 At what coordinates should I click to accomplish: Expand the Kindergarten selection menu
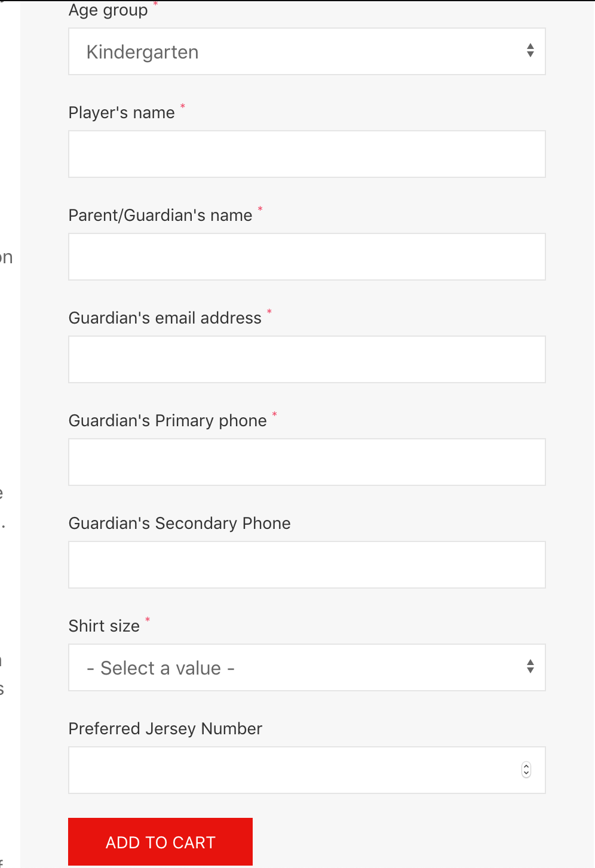click(306, 51)
